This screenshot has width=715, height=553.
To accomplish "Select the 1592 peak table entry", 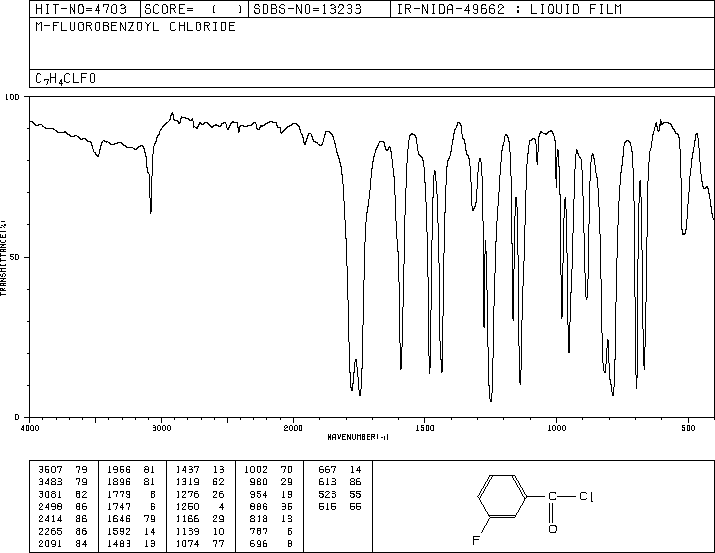I will [131, 532].
